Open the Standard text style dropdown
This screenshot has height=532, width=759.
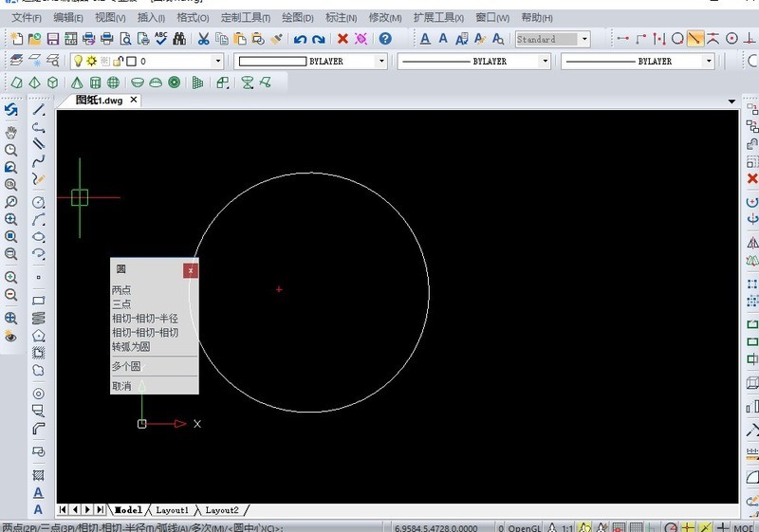click(584, 39)
